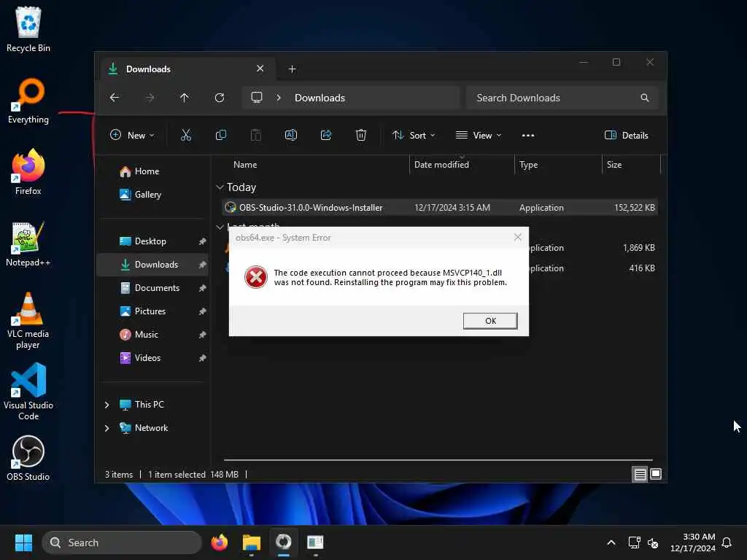Show hidden system tray icons

[611, 542]
